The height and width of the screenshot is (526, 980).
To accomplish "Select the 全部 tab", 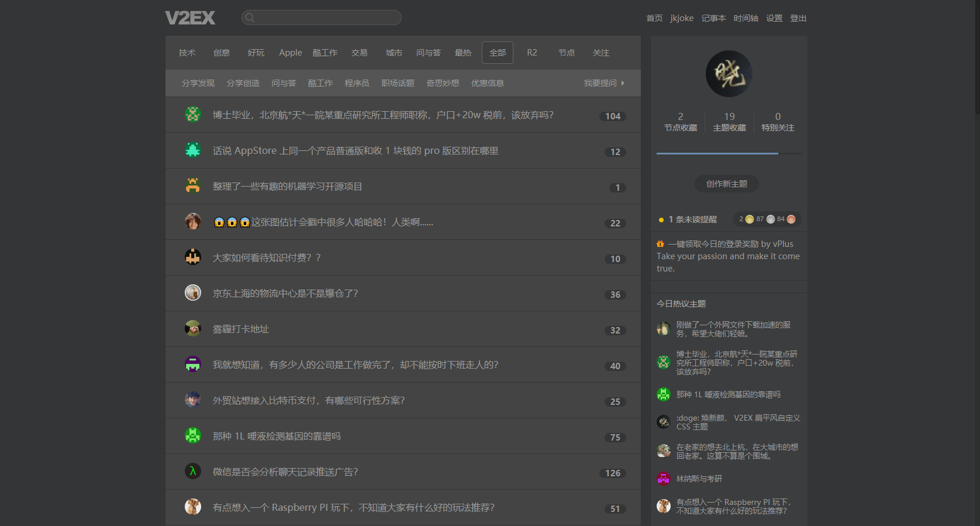I will (498, 53).
